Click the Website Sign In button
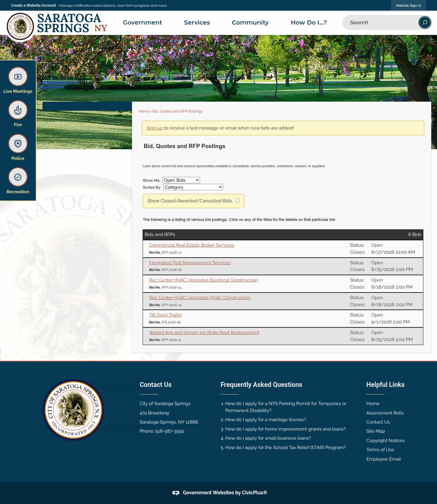The width and height of the screenshot is (437, 504). coord(408,5)
